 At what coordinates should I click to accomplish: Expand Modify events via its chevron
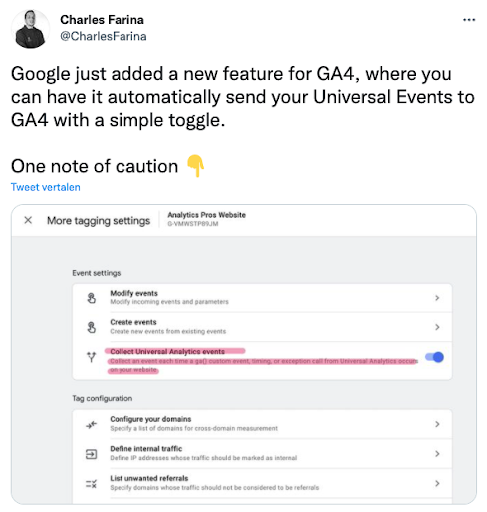[x=437, y=298]
